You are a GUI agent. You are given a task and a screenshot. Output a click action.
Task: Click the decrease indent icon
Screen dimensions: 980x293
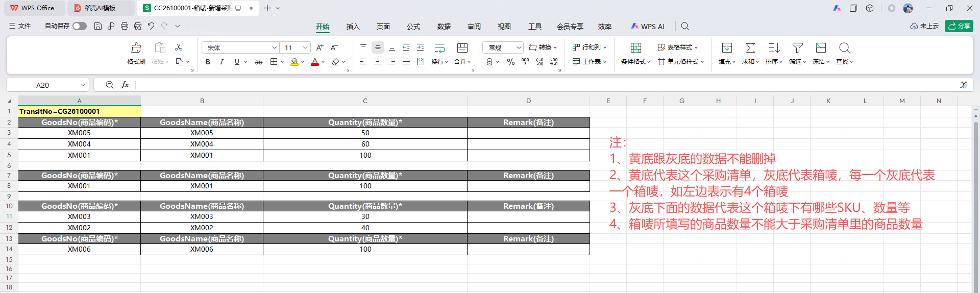tap(406, 47)
